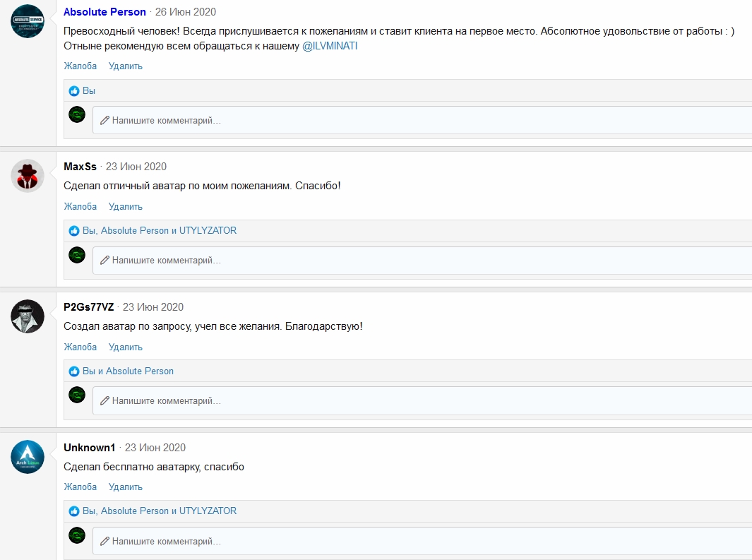
Task: Click Unknown1's Arch Linux avatar
Action: 28,456
